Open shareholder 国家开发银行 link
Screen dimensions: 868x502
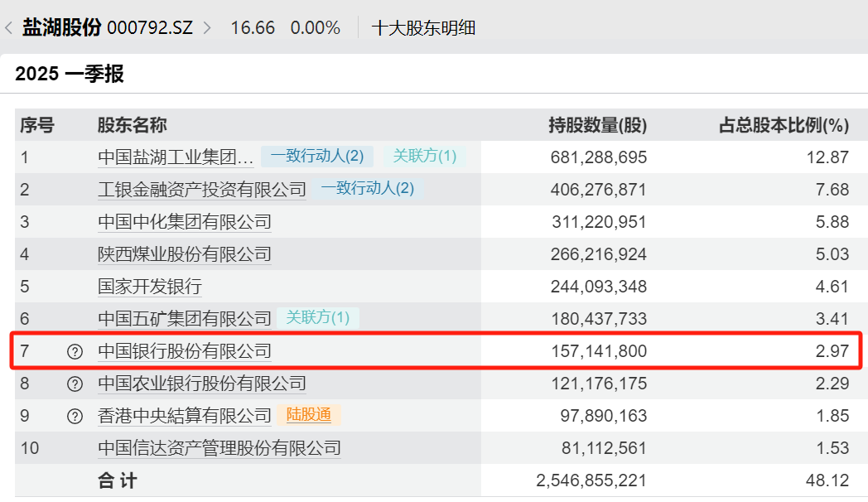pyautogui.click(x=149, y=286)
